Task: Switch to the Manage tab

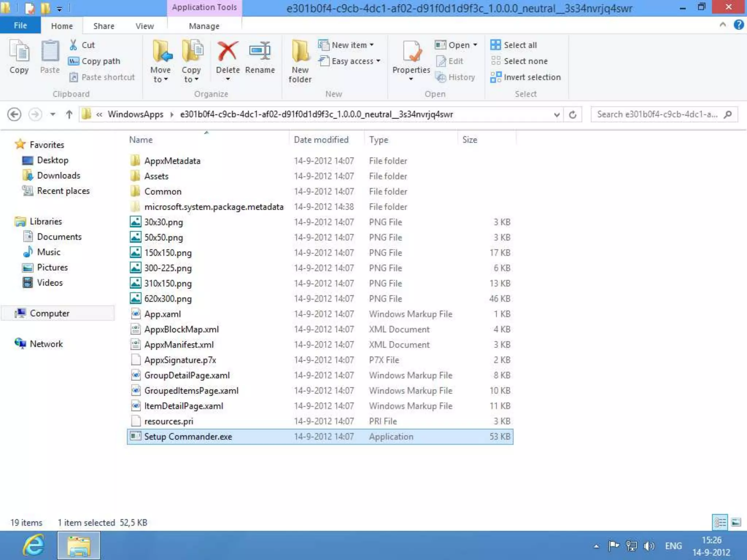Action: coord(204,26)
